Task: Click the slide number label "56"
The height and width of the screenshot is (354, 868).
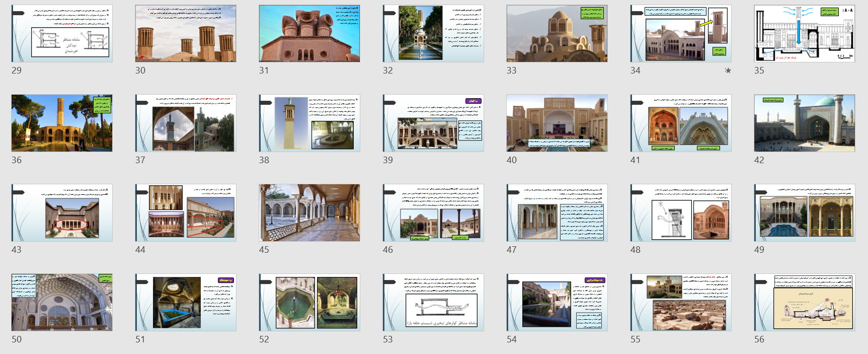Action: (759, 339)
